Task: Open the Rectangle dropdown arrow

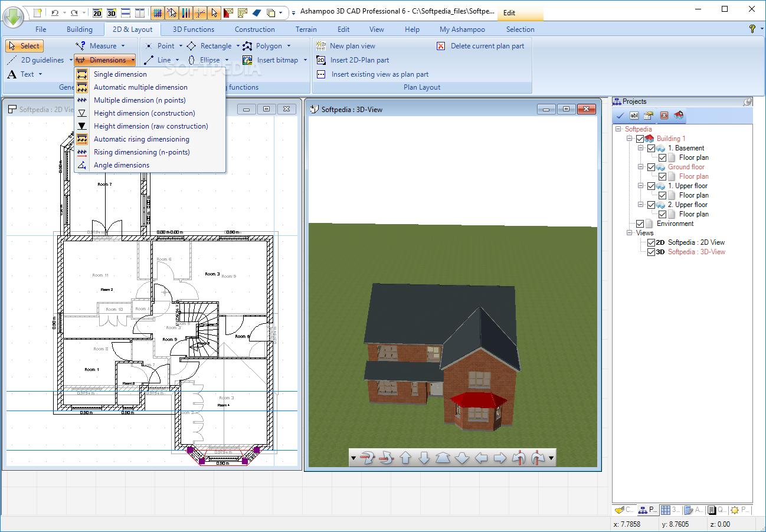Action: 238,46
